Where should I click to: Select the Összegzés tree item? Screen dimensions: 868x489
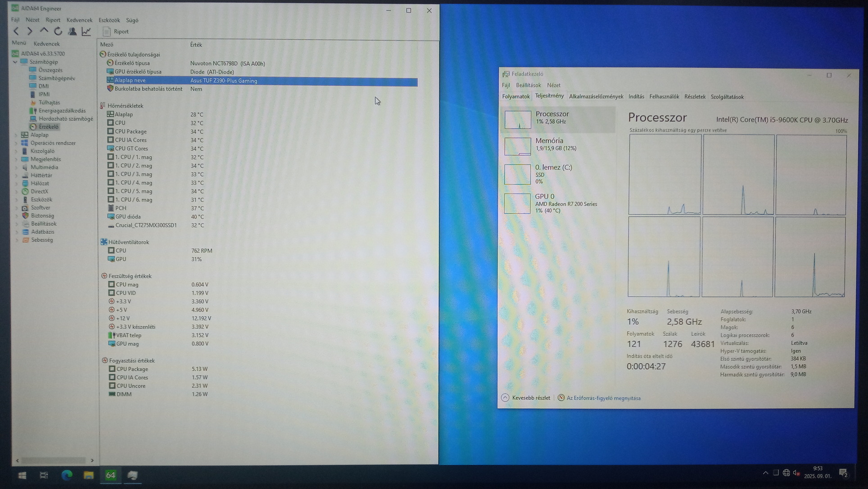(x=50, y=70)
